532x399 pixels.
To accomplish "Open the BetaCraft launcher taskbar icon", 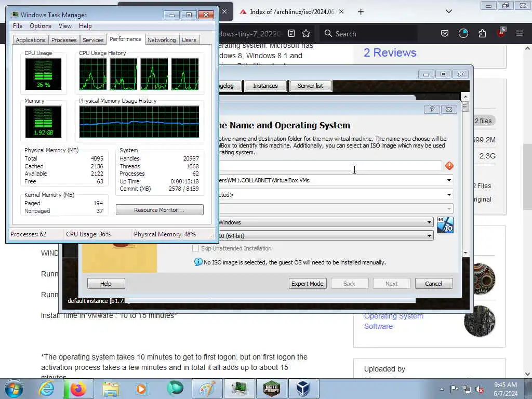I will click(x=271, y=389).
